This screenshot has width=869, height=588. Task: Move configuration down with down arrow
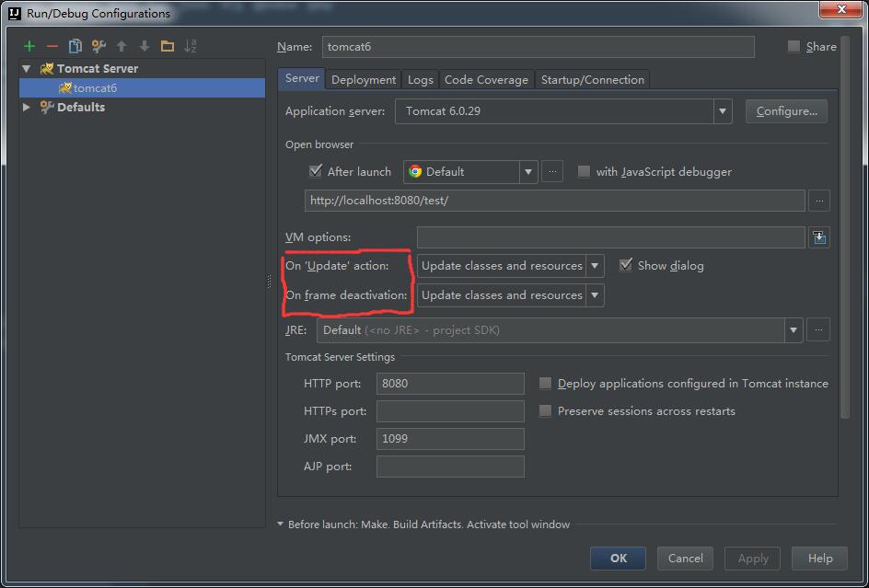click(145, 47)
